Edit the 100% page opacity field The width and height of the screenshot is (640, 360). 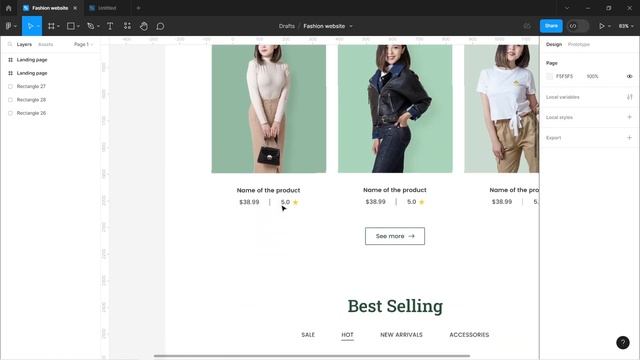592,76
